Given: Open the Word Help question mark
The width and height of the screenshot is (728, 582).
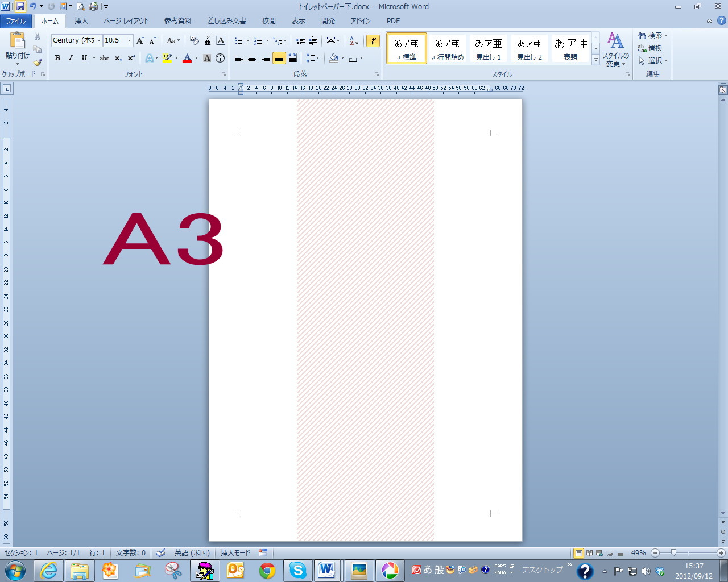Looking at the screenshot, I should click(722, 20).
